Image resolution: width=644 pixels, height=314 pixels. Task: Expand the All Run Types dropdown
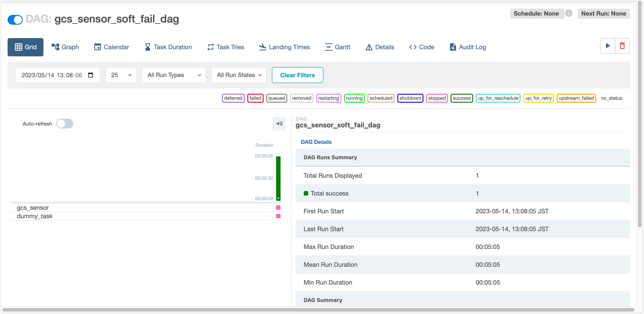tap(174, 75)
